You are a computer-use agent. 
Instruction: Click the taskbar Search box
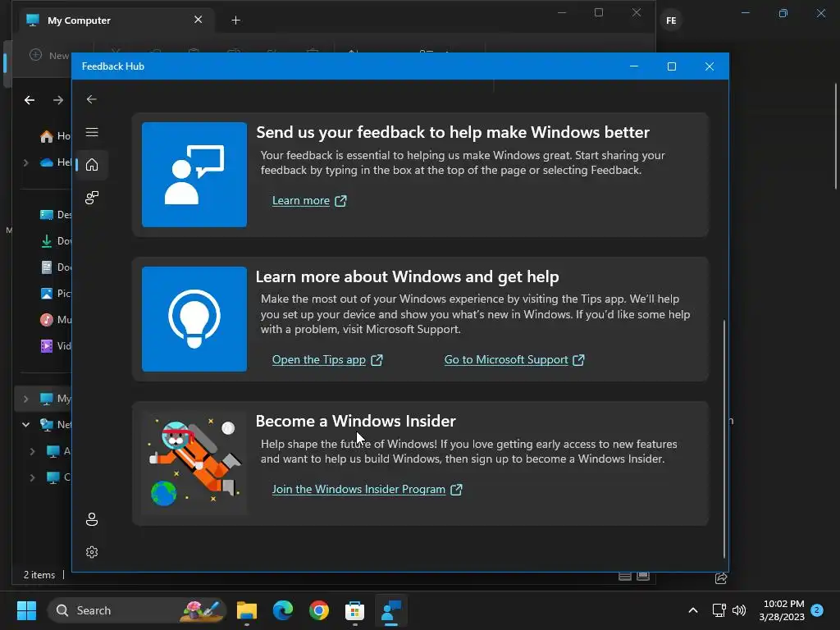point(138,610)
